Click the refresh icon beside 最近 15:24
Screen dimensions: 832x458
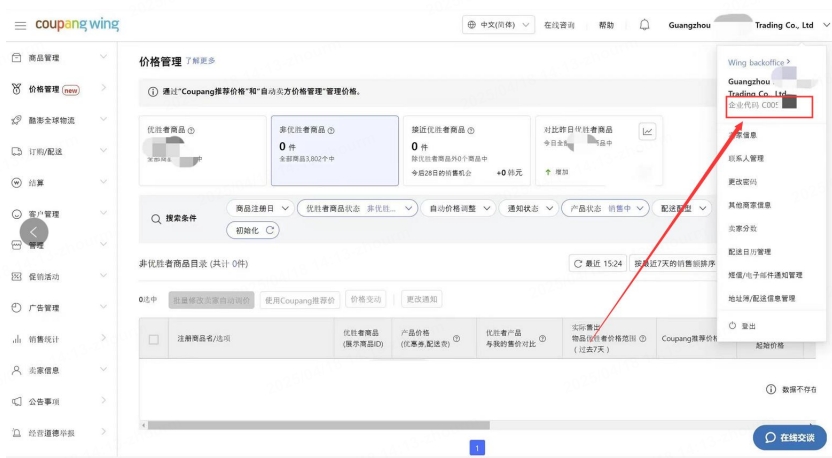578,264
